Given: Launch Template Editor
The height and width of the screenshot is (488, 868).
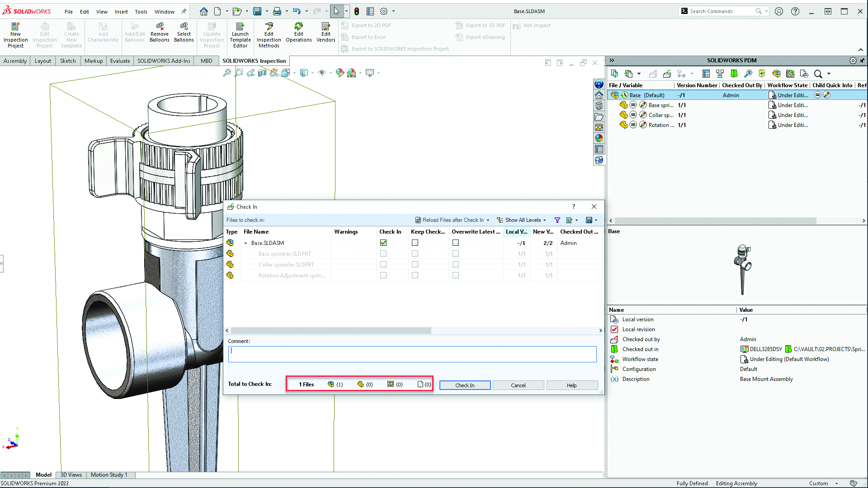Looking at the screenshot, I should point(240,35).
